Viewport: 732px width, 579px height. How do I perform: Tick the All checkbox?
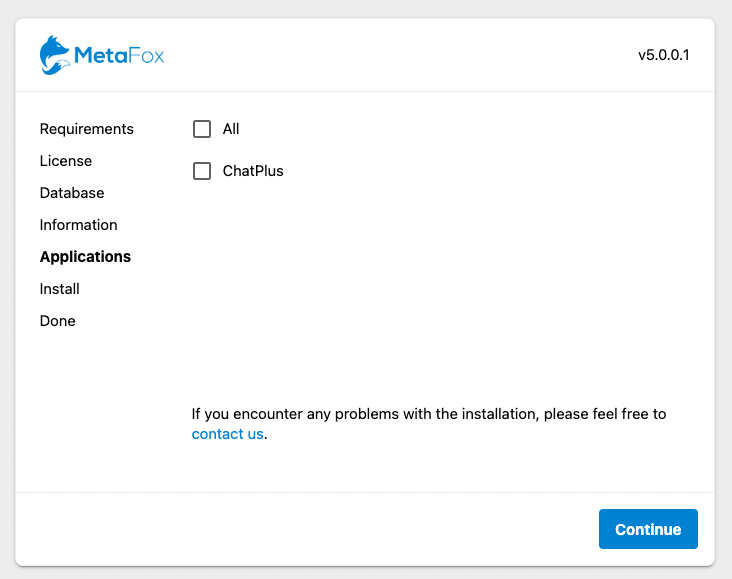[202, 129]
